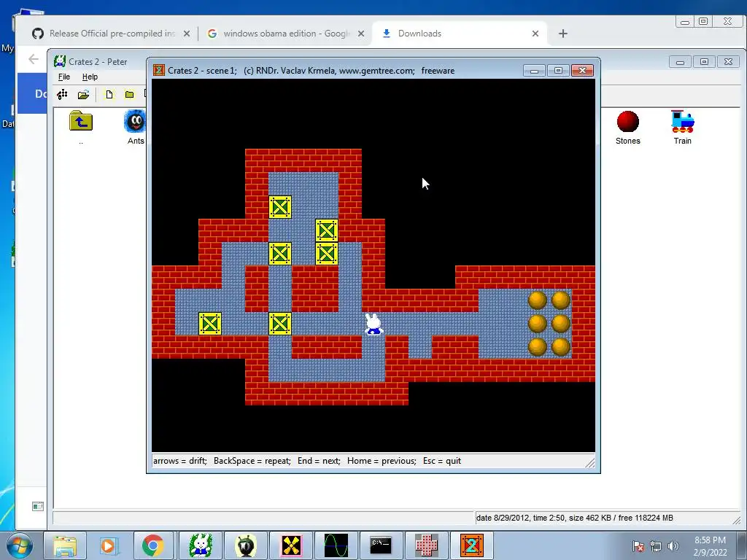Click the date and size status text in Peter

click(575, 518)
